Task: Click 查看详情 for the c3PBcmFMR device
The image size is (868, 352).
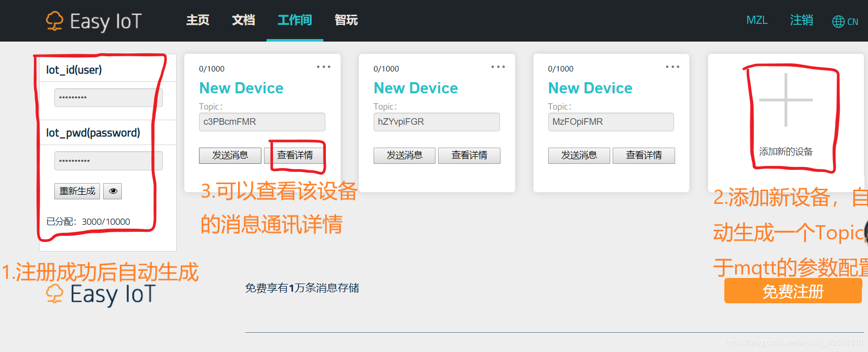Action: 295,155
